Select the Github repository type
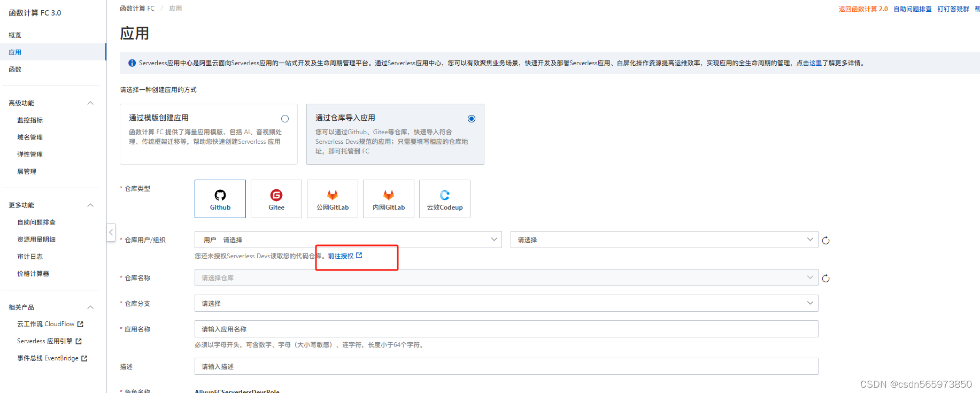The width and height of the screenshot is (980, 393). (220, 199)
